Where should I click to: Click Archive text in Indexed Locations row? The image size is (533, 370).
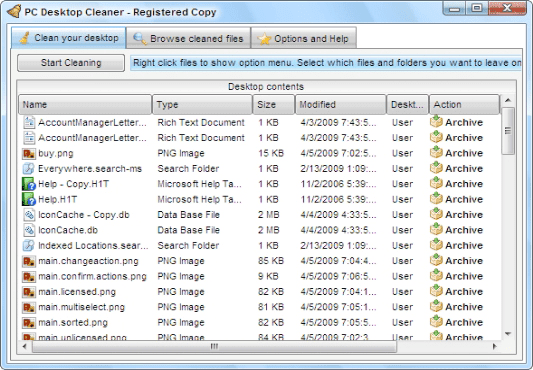click(x=464, y=246)
